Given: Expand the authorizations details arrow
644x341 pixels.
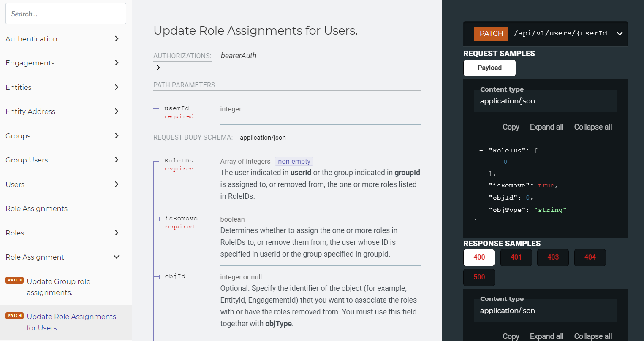Looking at the screenshot, I should tap(158, 68).
